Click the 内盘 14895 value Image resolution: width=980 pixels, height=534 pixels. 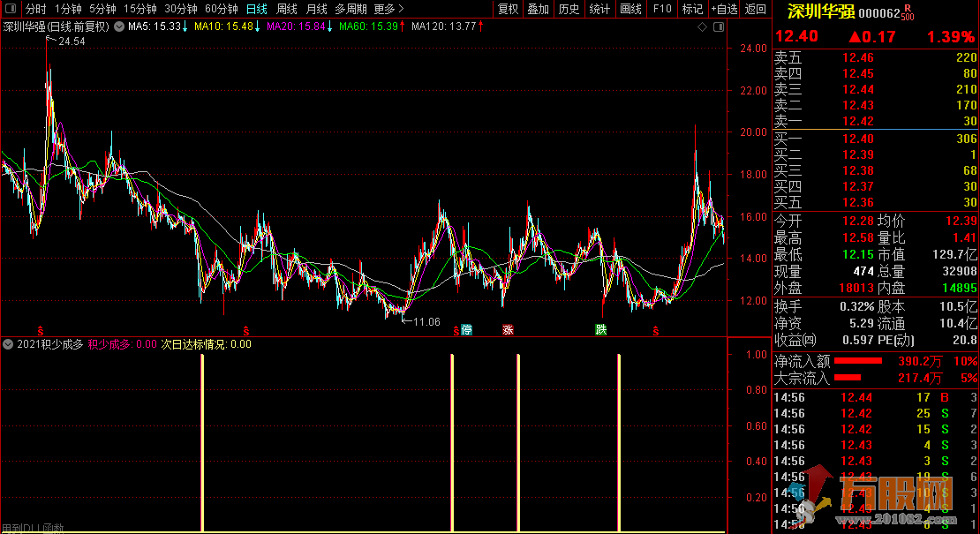[959, 288]
